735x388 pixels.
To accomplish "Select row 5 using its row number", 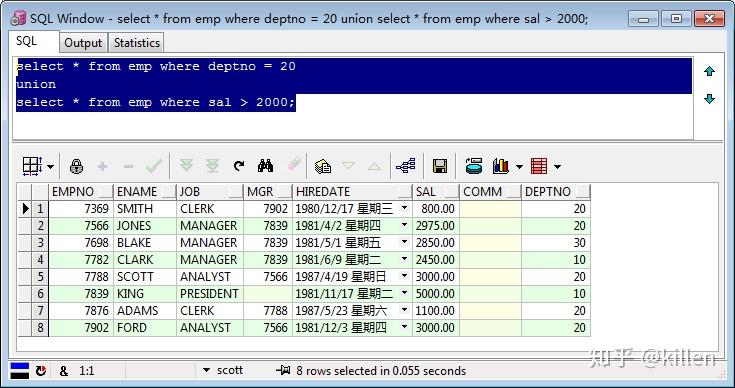I will point(40,276).
